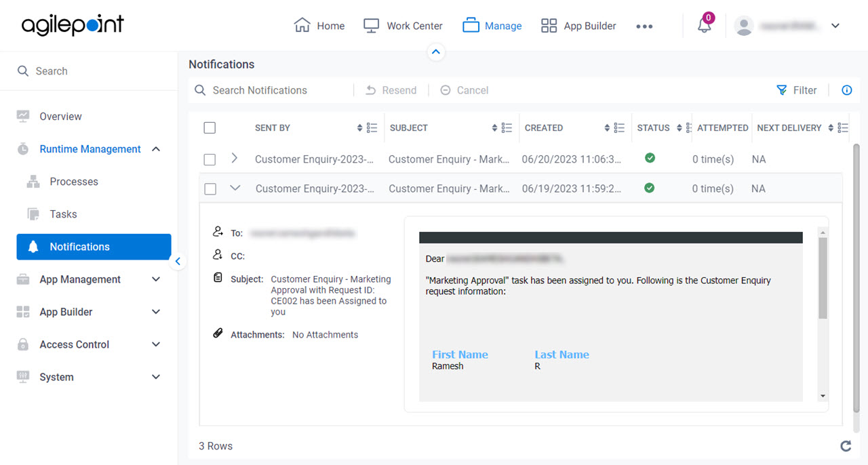Click the notifications list vertical scrollbar
Screen dimensions: 868x465
(x=856, y=277)
